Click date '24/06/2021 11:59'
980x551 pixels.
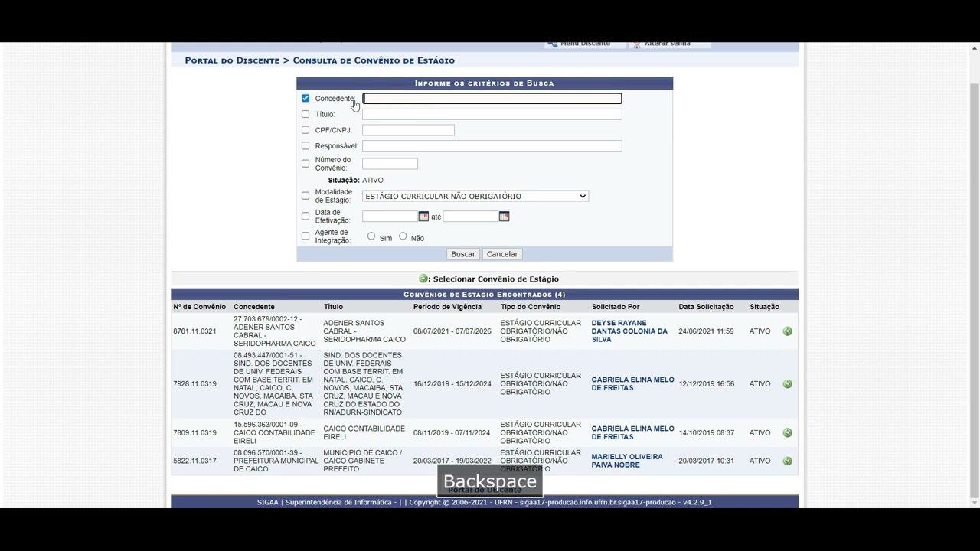(x=706, y=331)
